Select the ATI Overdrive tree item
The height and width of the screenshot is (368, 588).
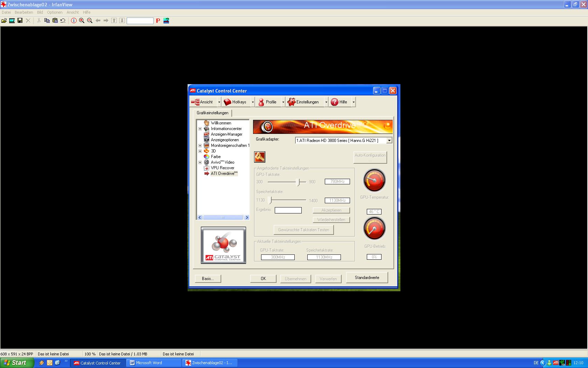point(224,173)
